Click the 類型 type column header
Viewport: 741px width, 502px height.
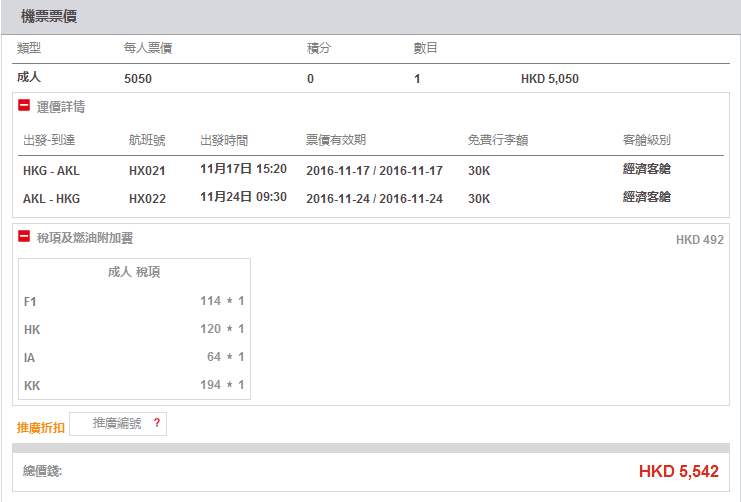pyautogui.click(x=29, y=48)
